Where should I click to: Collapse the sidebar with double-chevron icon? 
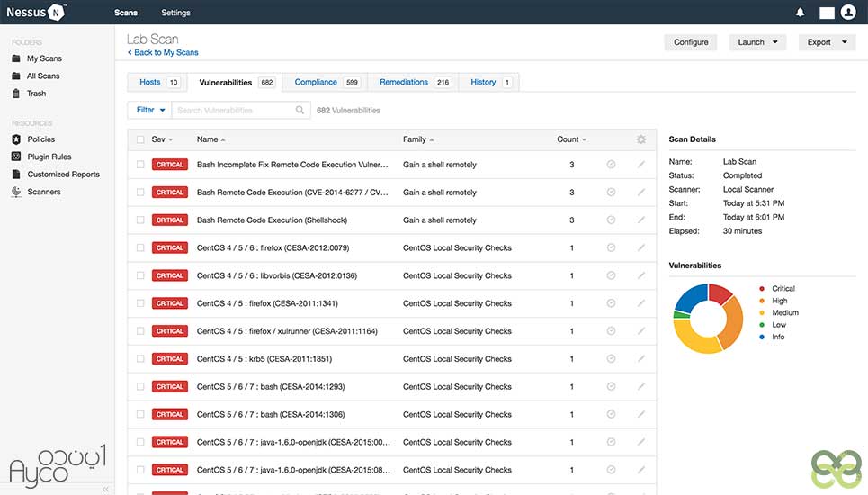(x=105, y=489)
